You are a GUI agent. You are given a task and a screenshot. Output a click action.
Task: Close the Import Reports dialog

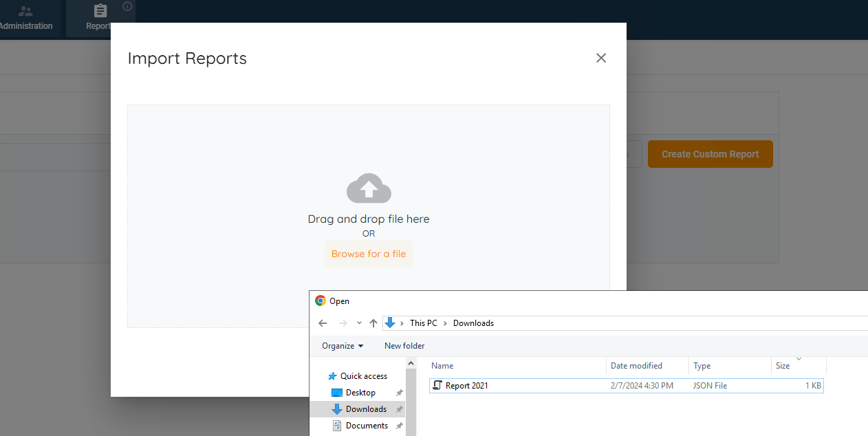click(600, 58)
